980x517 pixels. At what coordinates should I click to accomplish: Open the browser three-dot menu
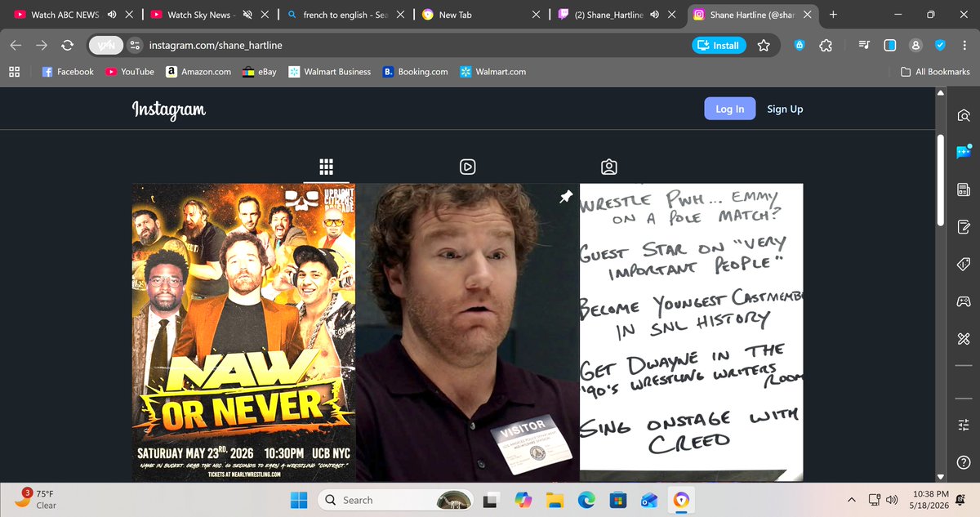(x=964, y=46)
